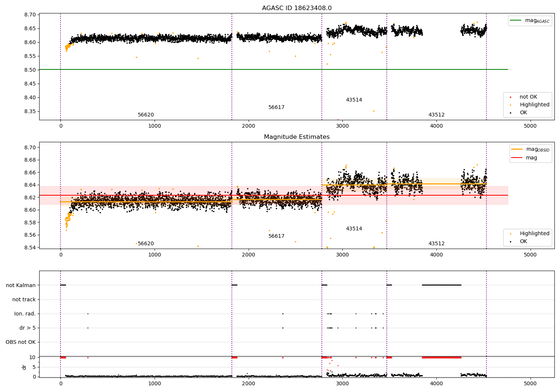Click the 8.68 tick label on middle plot
This screenshot has width=560, height=392.
[29, 160]
